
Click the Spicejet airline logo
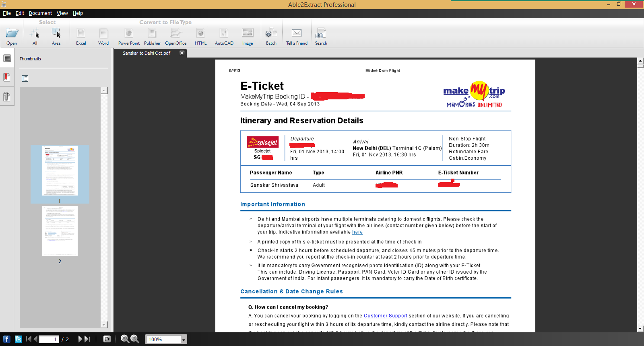tap(262, 142)
